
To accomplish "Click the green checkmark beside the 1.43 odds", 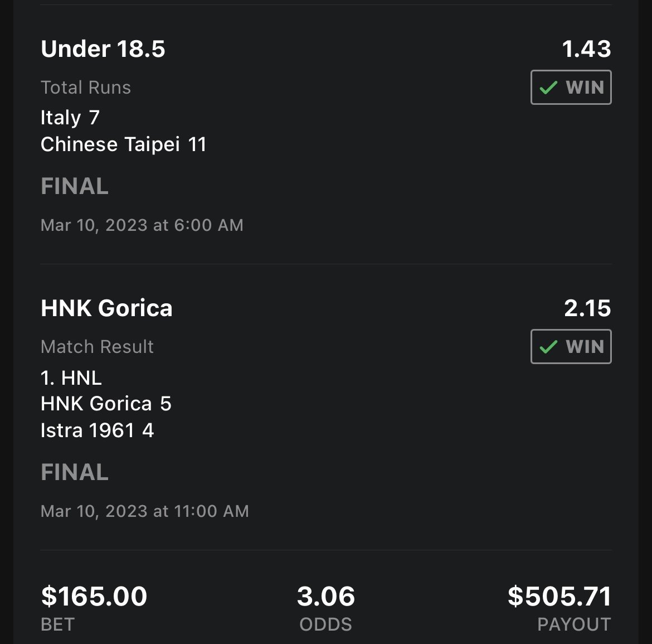I will point(549,88).
